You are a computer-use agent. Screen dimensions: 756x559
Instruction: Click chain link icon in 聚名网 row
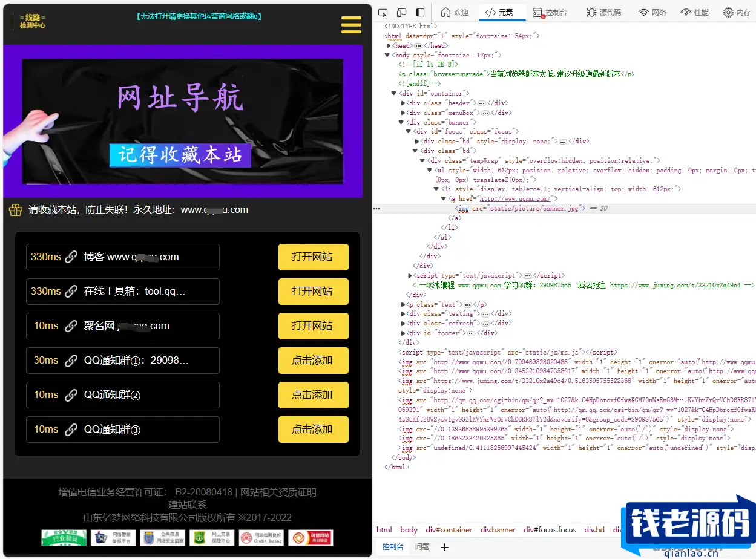(71, 326)
